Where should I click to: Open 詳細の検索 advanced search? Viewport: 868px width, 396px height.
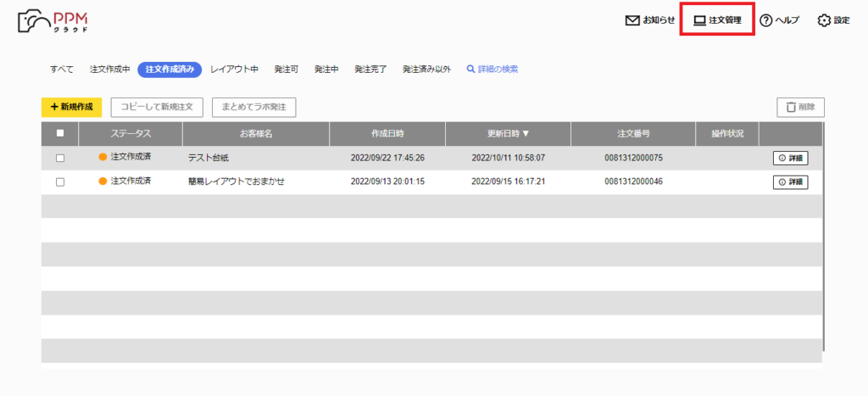tap(492, 70)
